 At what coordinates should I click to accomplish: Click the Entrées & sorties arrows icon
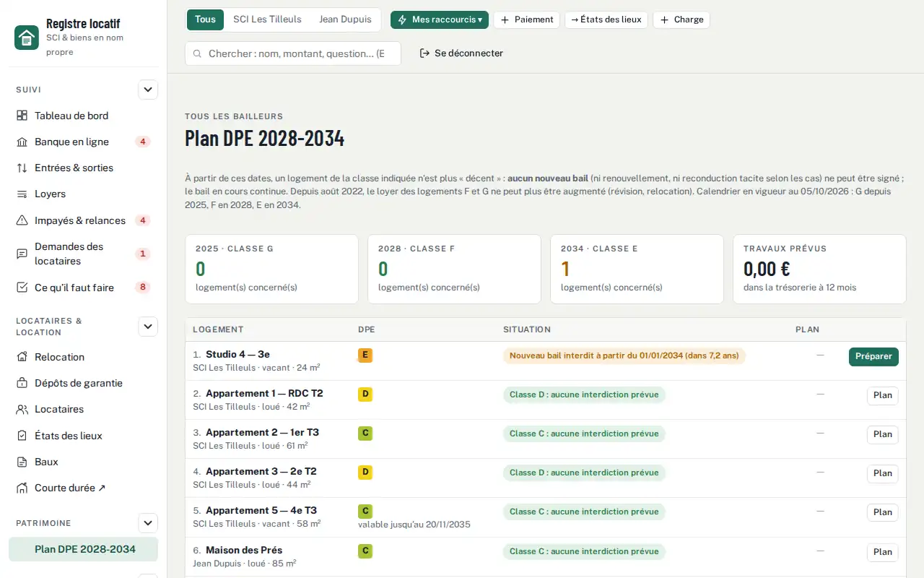pos(22,168)
